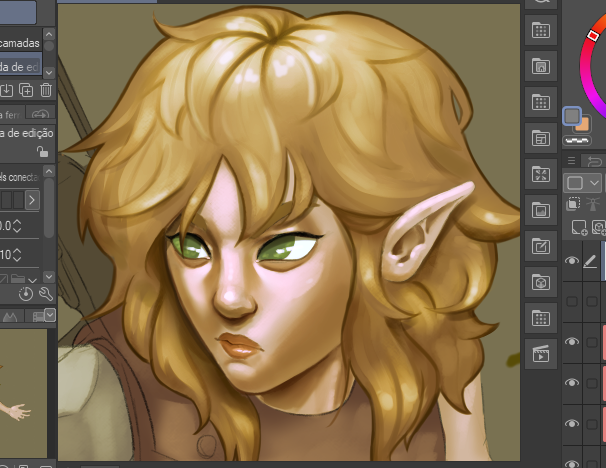Tick checkbox beside first pink-marked layer eye

tap(592, 342)
